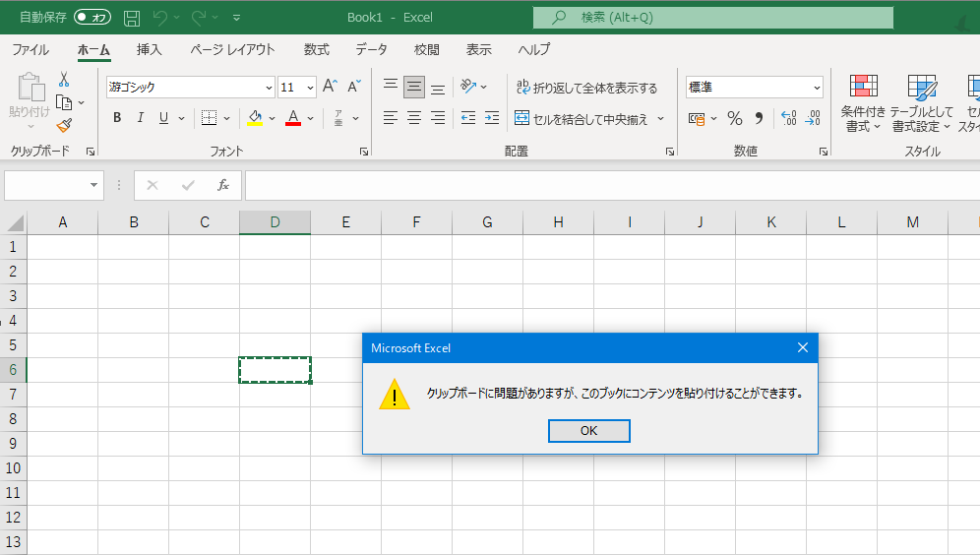
Task: Click the Cut scissors icon
Action: tap(64, 80)
